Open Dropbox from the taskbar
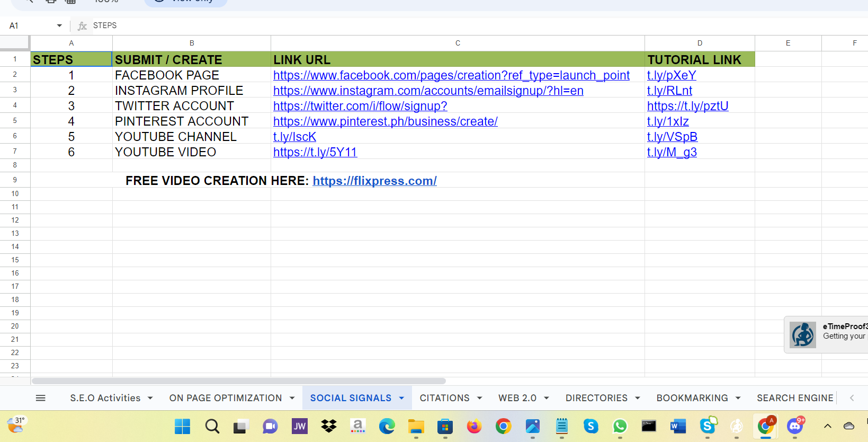 (329, 426)
